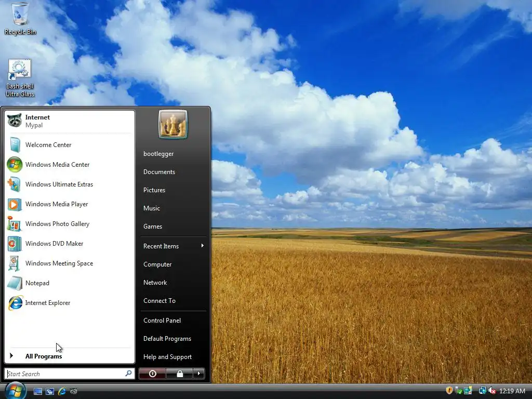Viewport: 532px width, 399px height.
Task: Click Switch between windows in Quick Launch
Action: [x=50, y=391]
